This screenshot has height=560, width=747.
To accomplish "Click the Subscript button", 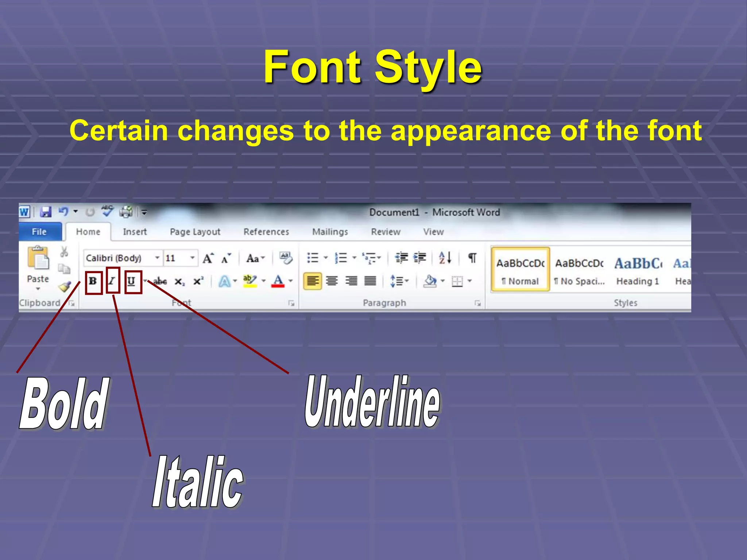I will pos(179,281).
